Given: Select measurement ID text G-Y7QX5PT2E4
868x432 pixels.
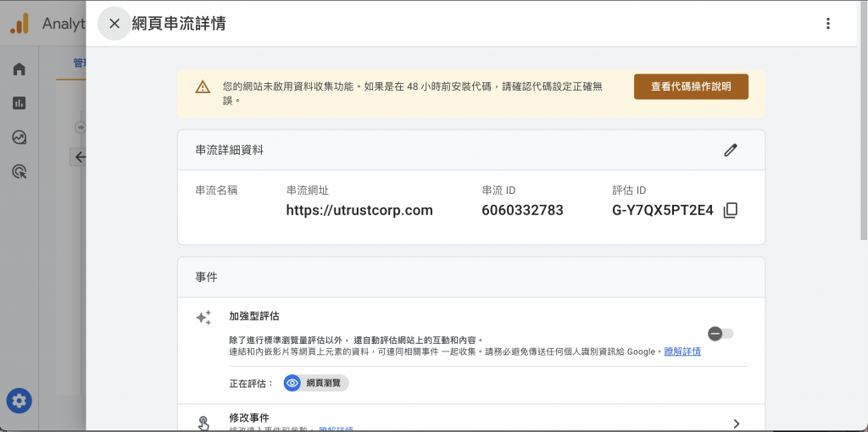Looking at the screenshot, I should click(663, 210).
